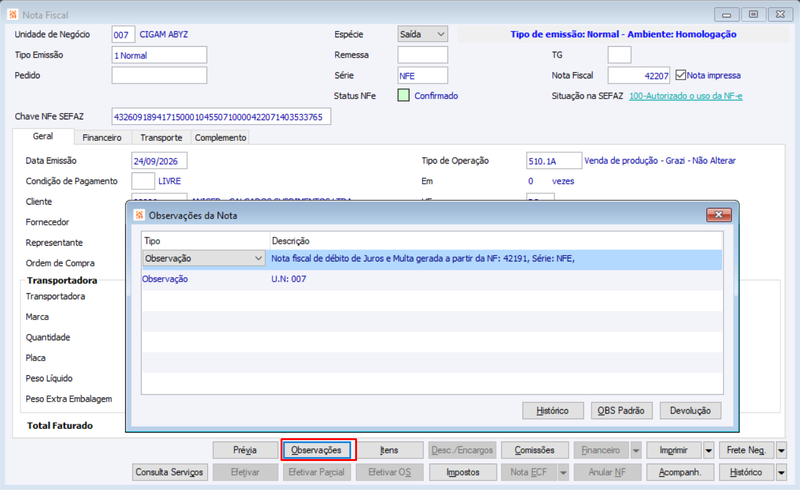Click the TG input field
This screenshot has width=800, height=490.
click(x=619, y=55)
